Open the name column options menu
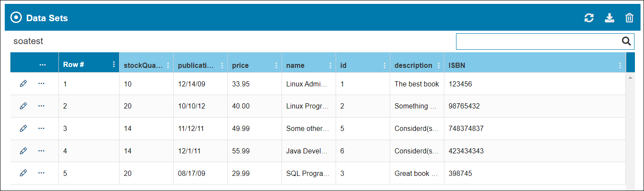The height and width of the screenshot is (191, 644). point(330,65)
